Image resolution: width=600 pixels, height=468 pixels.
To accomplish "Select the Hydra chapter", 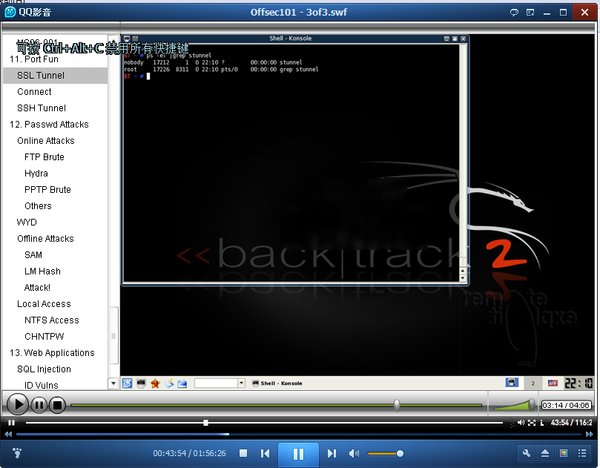I will tap(36, 174).
